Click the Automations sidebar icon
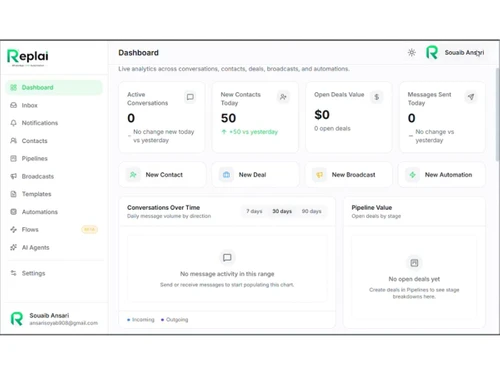 [13, 212]
